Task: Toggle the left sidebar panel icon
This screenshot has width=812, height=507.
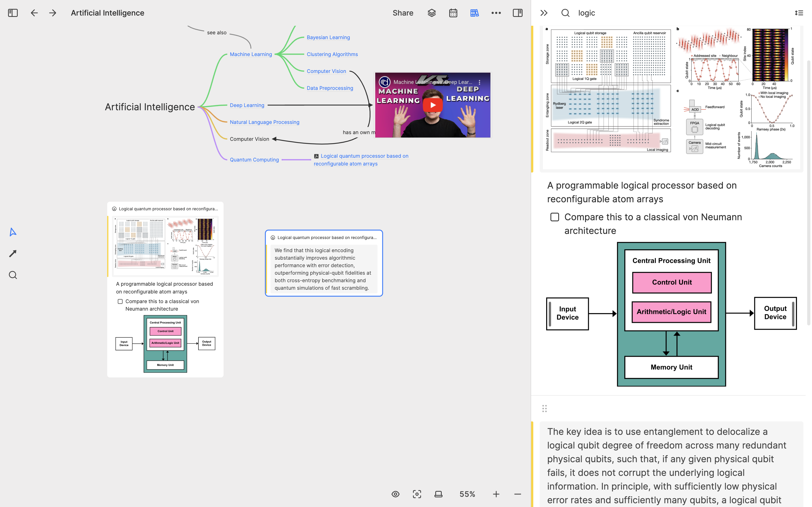Action: [13, 13]
